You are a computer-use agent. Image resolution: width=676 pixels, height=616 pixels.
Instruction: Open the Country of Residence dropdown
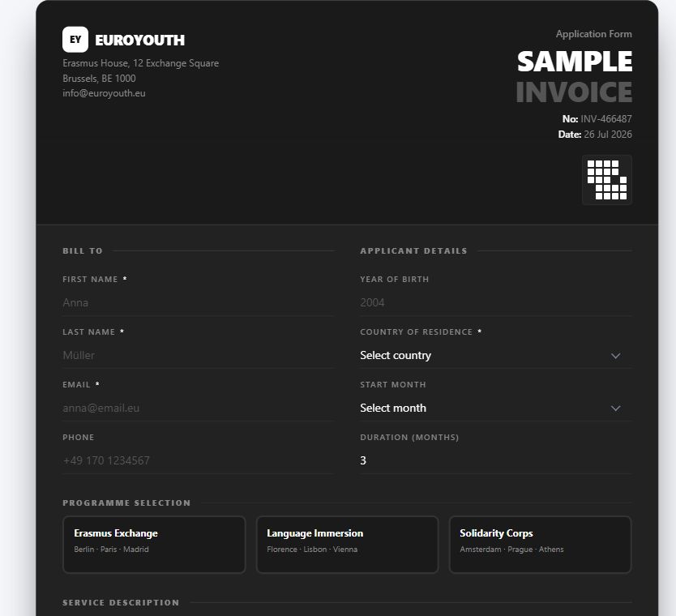(496, 356)
